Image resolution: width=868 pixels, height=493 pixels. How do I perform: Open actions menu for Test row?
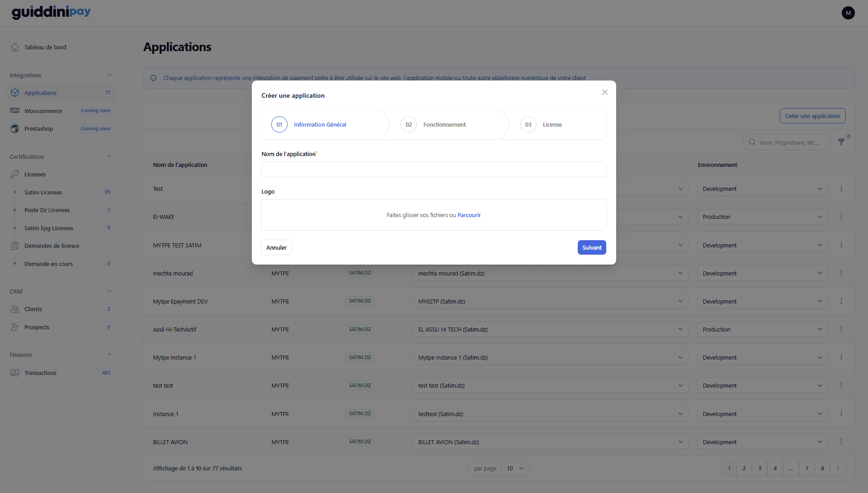click(841, 189)
